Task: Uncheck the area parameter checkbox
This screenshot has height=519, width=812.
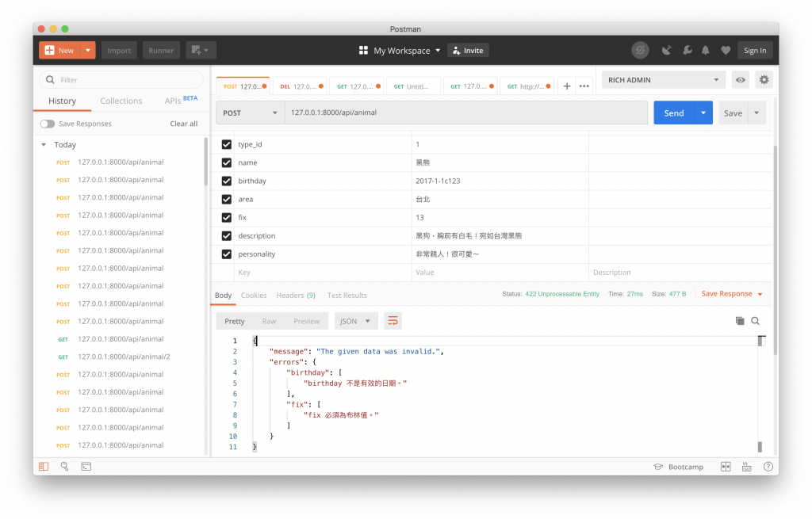Action: point(226,199)
